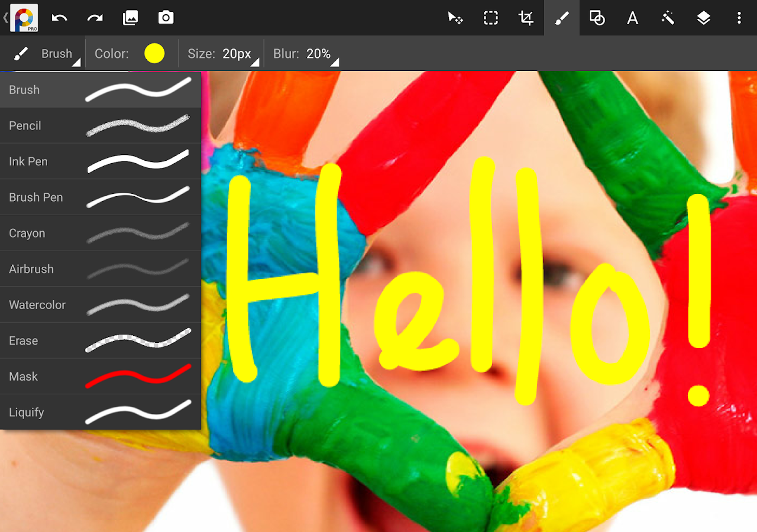Open the three-dot overflow menu
The image size is (757, 532).
[x=739, y=18]
